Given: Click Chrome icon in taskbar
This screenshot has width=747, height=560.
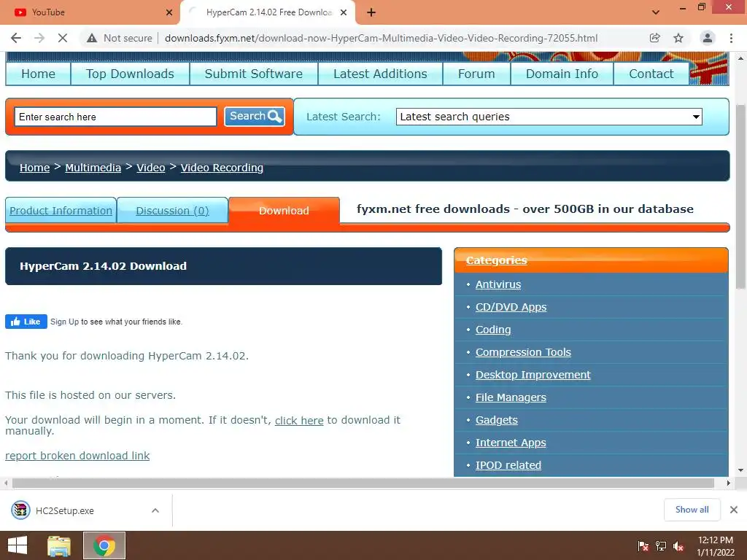Looking at the screenshot, I should (104, 545).
